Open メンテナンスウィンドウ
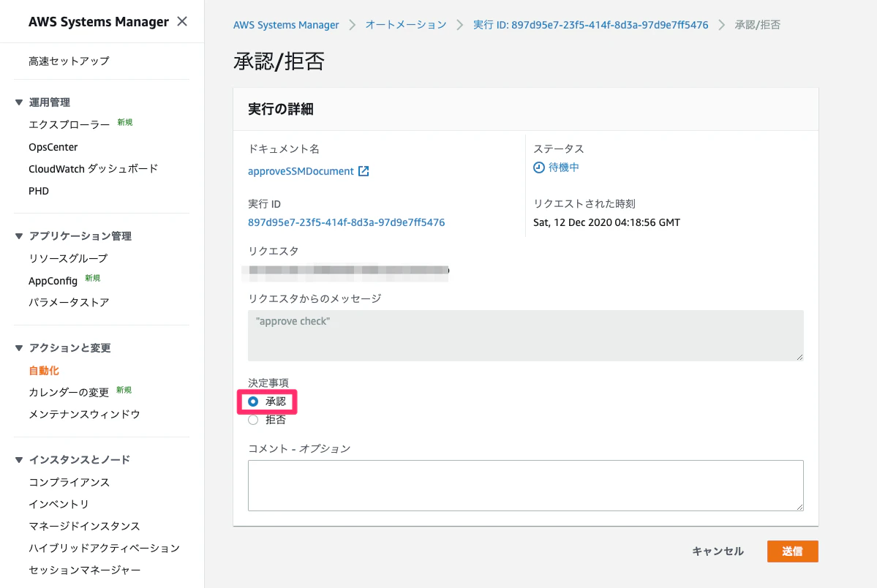 (x=84, y=415)
